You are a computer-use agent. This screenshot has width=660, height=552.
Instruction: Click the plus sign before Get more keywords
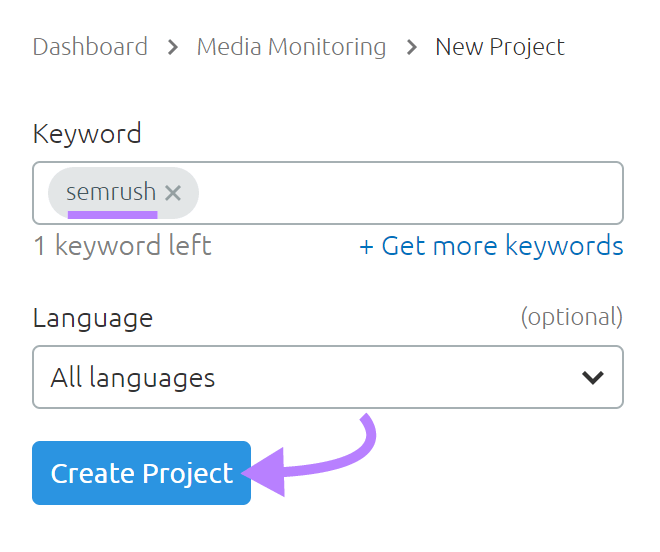click(x=367, y=246)
